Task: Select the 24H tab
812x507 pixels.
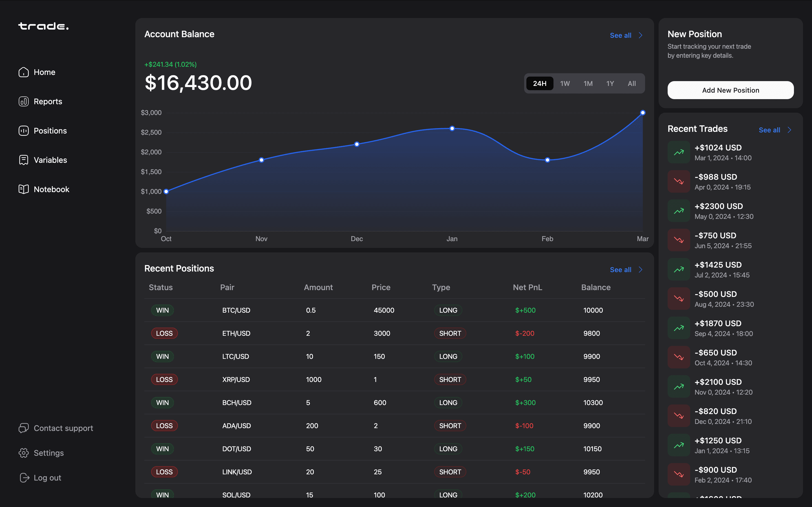Action: (540, 83)
